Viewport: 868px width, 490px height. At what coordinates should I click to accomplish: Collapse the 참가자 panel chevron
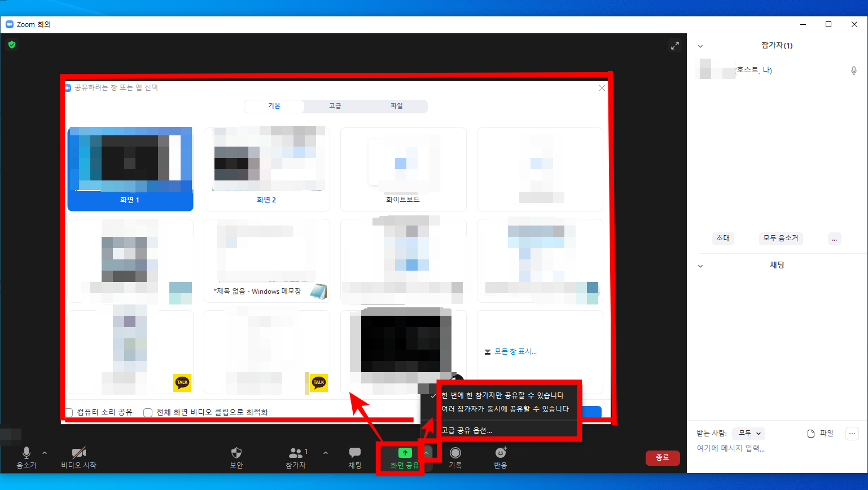(x=700, y=46)
